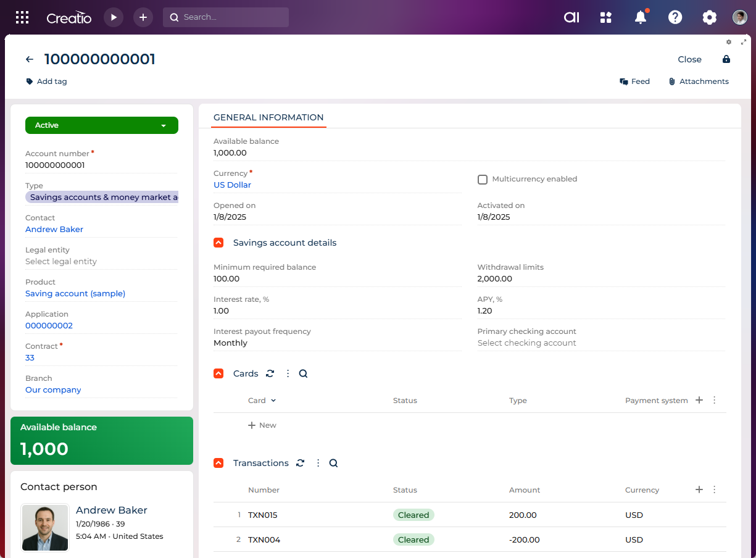Click the Creatio logo

point(69,18)
